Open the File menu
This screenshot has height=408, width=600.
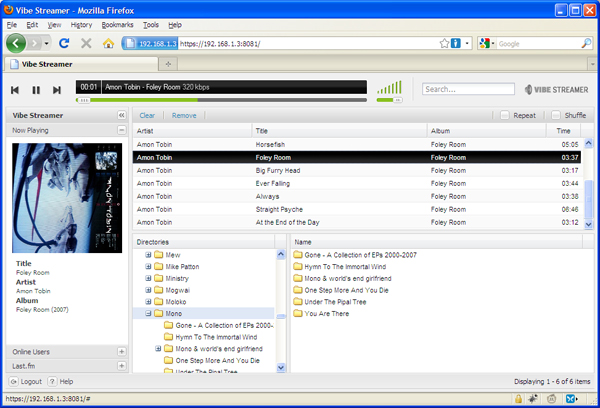[x=11, y=25]
